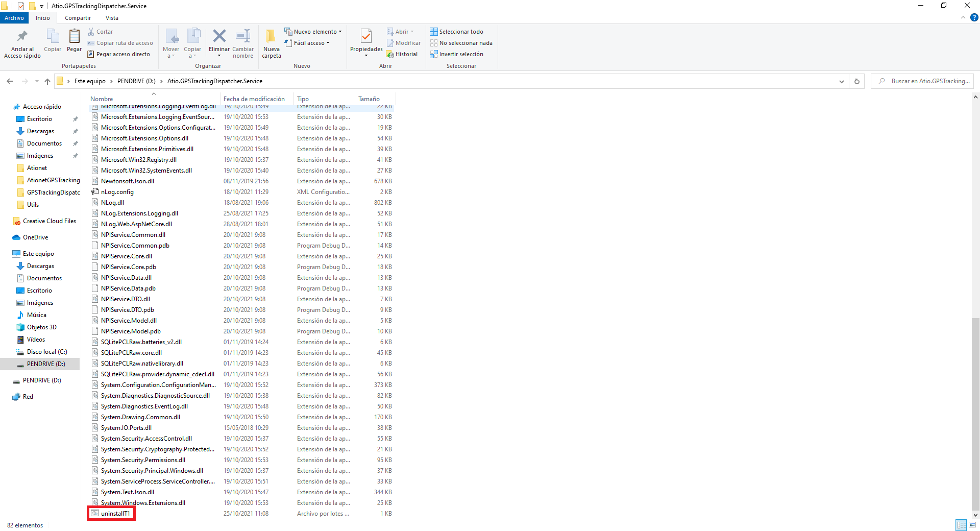Viewport: 980px width, 531px height.
Task: Open the Abrir ribbon button
Action: click(x=400, y=32)
